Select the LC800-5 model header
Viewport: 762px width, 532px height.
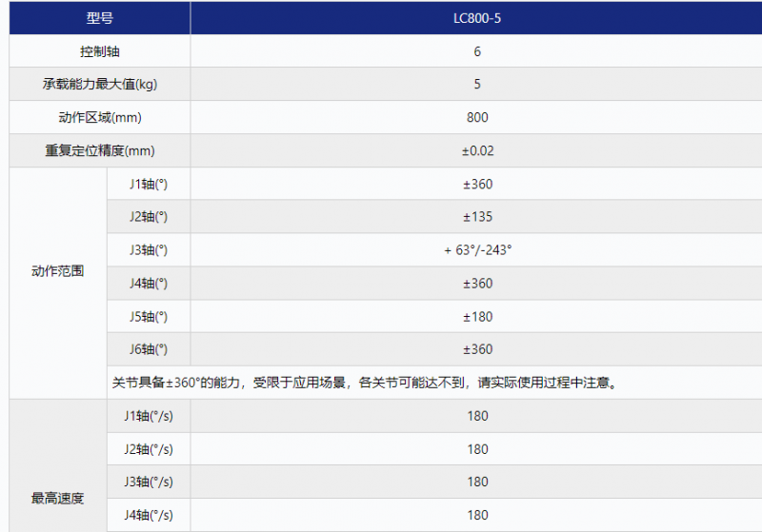(x=478, y=18)
